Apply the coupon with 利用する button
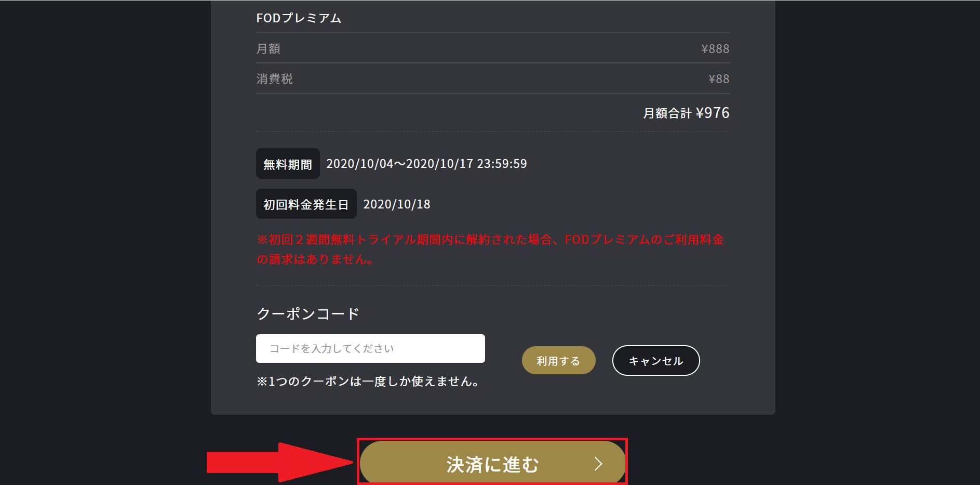The height and width of the screenshot is (485, 980). tap(558, 360)
